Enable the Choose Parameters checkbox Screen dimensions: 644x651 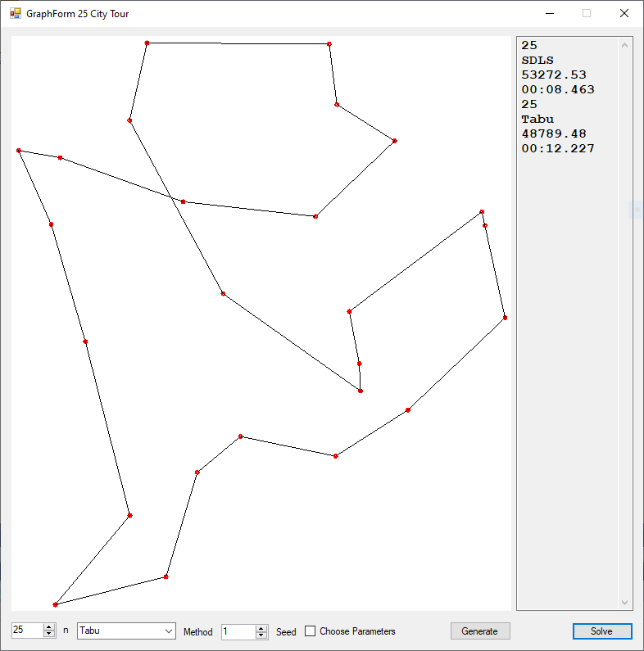[x=311, y=631]
